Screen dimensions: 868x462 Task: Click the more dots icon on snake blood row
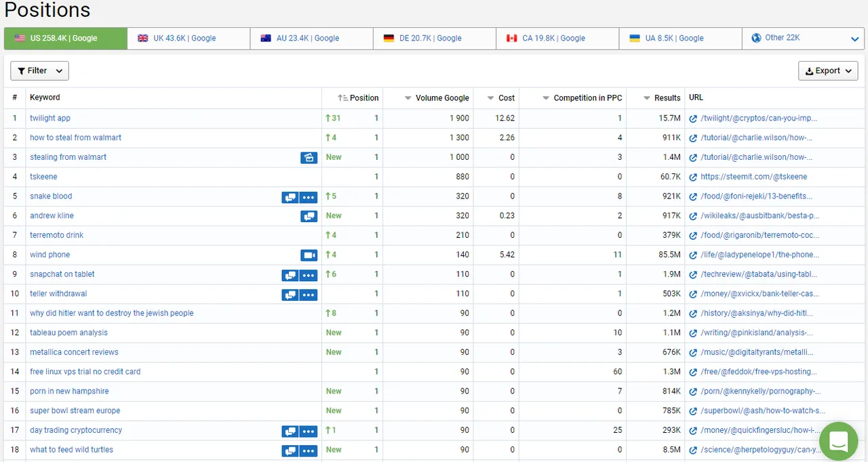click(x=309, y=196)
